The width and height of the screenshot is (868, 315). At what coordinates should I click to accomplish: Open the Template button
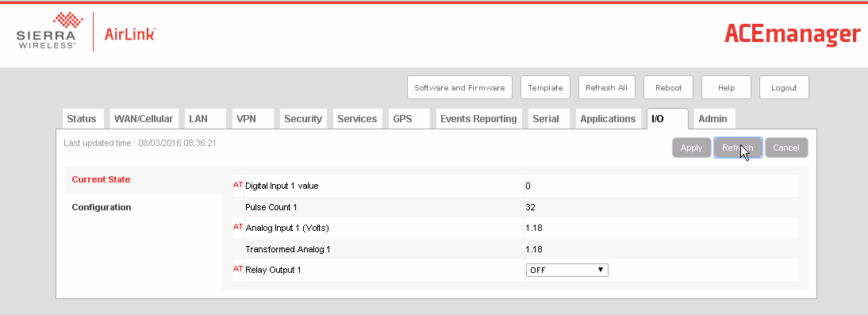point(545,87)
